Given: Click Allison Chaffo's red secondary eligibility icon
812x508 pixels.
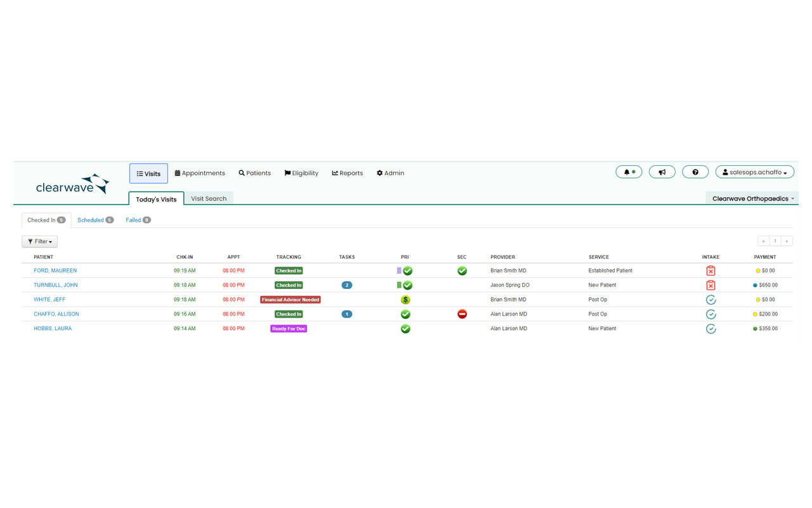Looking at the screenshot, I should click(x=462, y=314).
